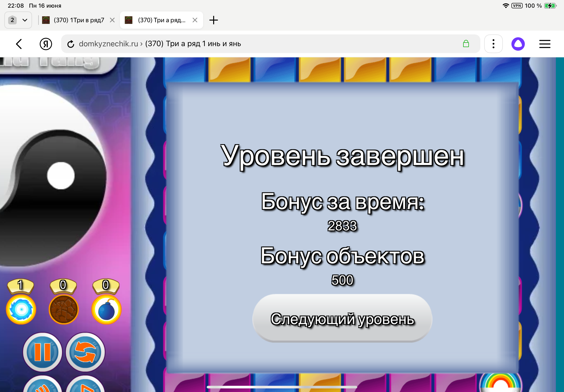
Task: Reload the page with the refresh icon
Action: click(x=70, y=44)
